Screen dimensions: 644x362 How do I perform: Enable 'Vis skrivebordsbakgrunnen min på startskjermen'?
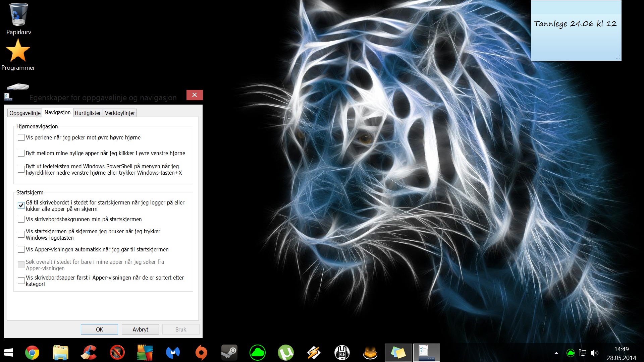21,219
